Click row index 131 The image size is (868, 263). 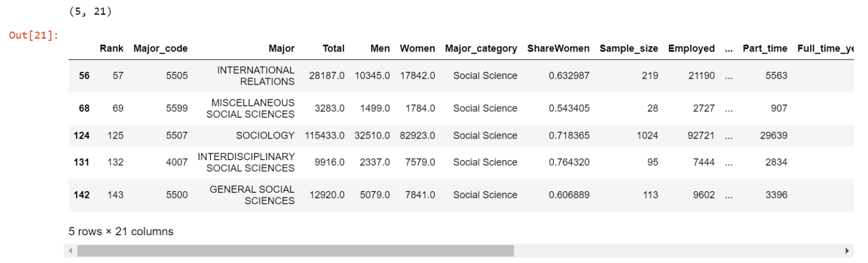coord(82,162)
